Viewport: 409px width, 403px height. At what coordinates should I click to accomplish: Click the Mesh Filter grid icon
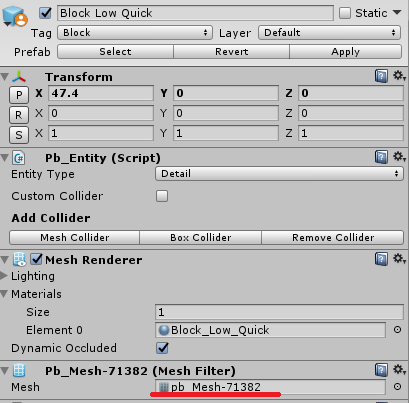tap(19, 370)
